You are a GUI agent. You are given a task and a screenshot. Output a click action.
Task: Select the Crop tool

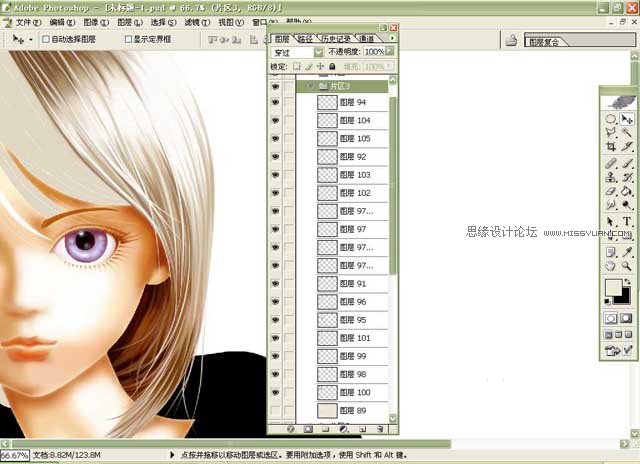[611, 146]
